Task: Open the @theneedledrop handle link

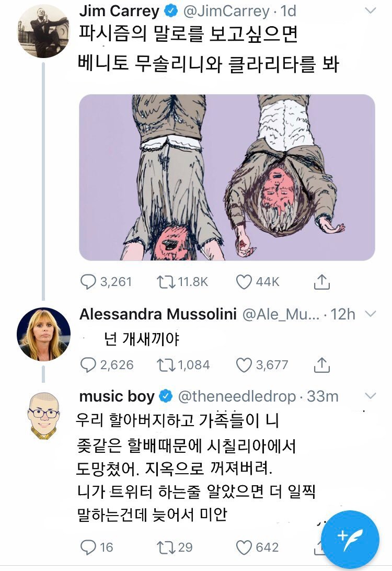Action: pyautogui.click(x=237, y=397)
